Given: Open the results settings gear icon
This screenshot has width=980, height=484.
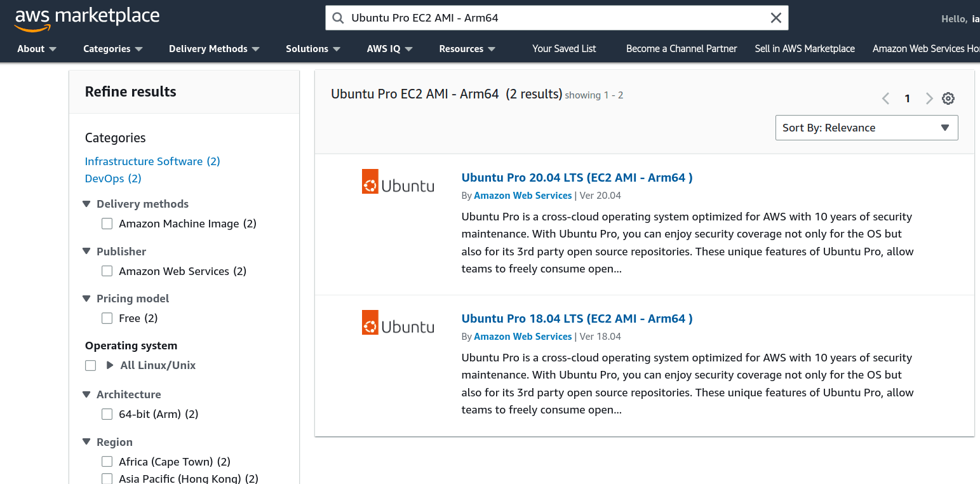Looking at the screenshot, I should (x=948, y=98).
